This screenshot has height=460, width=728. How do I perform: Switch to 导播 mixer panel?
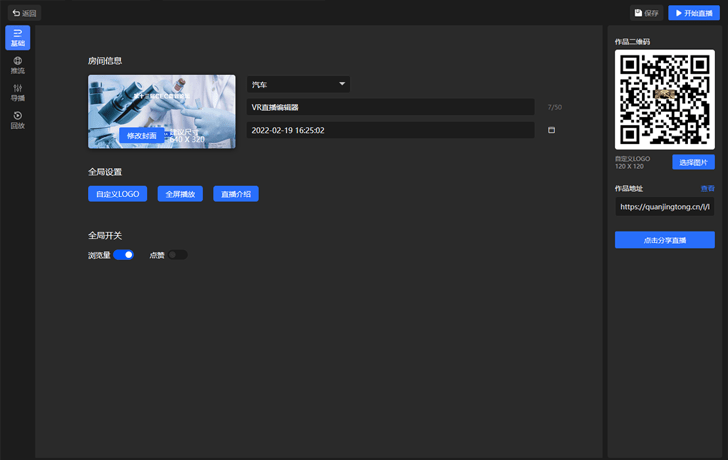pos(17,93)
